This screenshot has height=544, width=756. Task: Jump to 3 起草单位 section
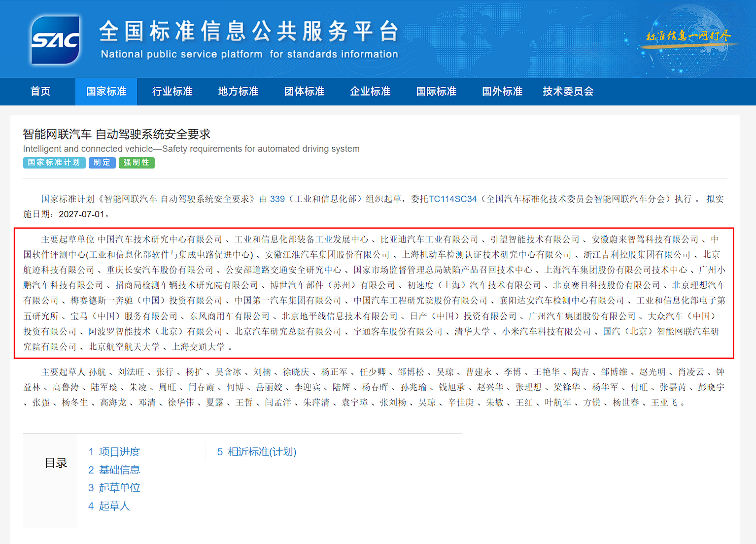[x=114, y=488]
